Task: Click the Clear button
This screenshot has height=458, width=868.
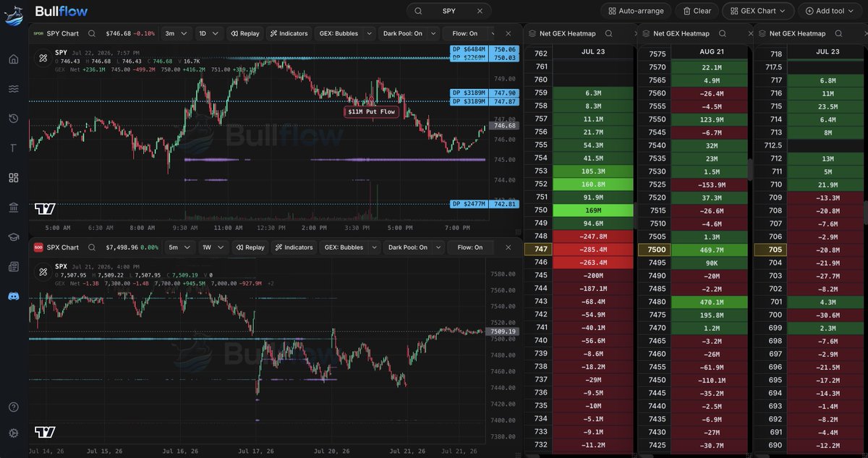Action: point(697,11)
